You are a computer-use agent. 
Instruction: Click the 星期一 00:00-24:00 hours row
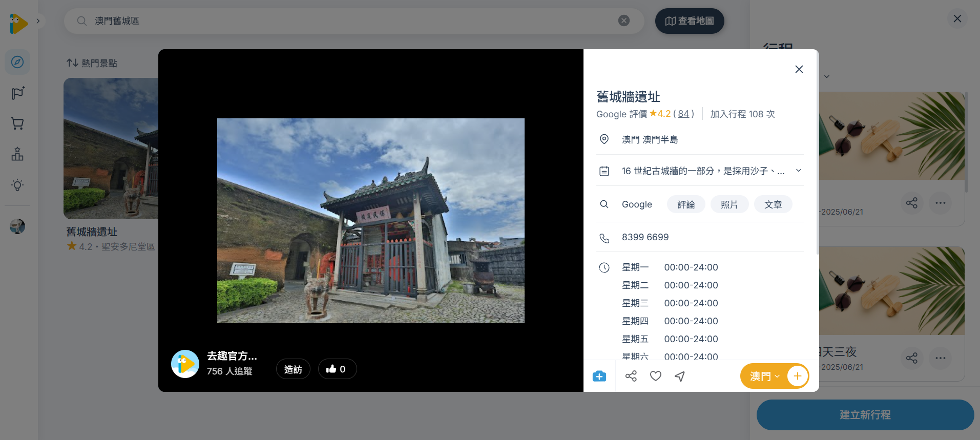pyautogui.click(x=670, y=267)
